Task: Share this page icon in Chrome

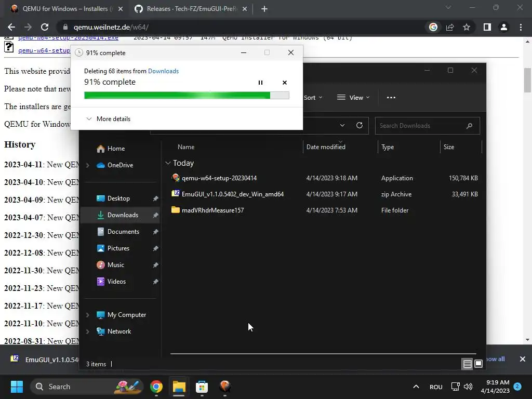Action: click(450, 27)
